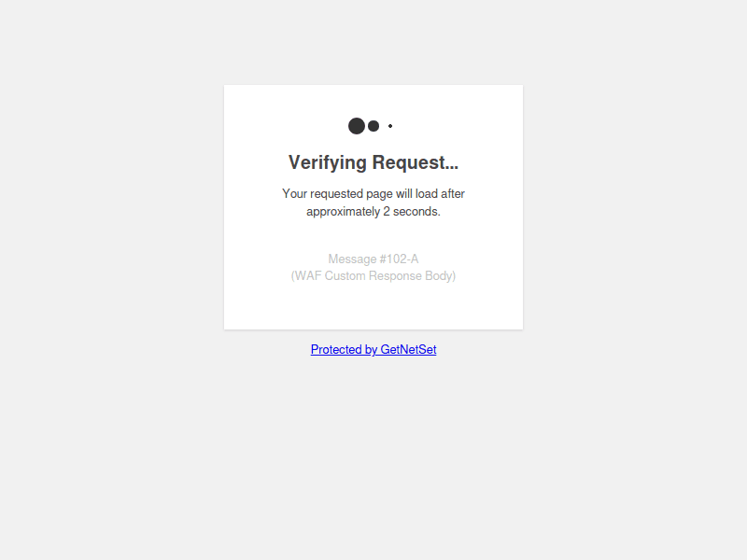Click the medium-sized loading dot

pos(373,126)
